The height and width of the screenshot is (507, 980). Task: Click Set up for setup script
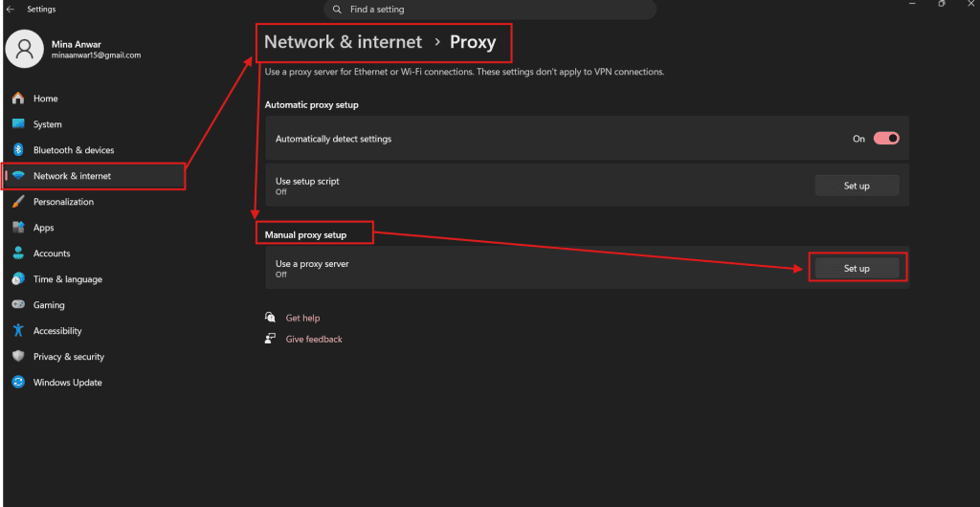(x=857, y=186)
